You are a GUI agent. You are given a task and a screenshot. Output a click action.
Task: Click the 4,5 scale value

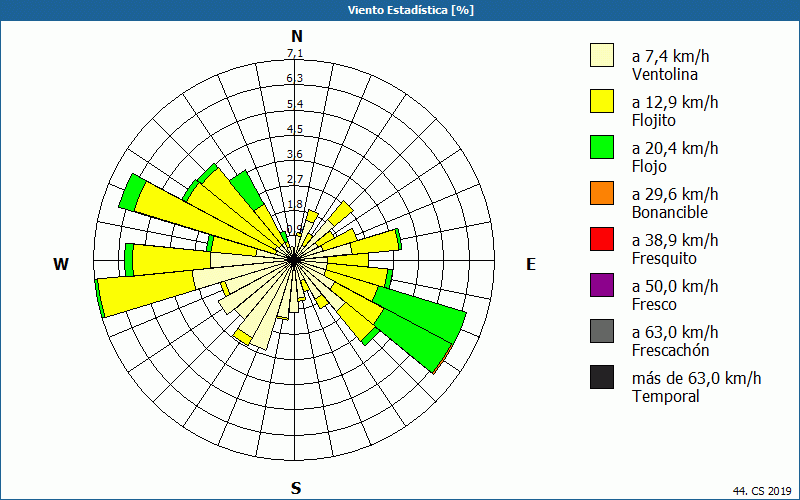tap(295, 129)
